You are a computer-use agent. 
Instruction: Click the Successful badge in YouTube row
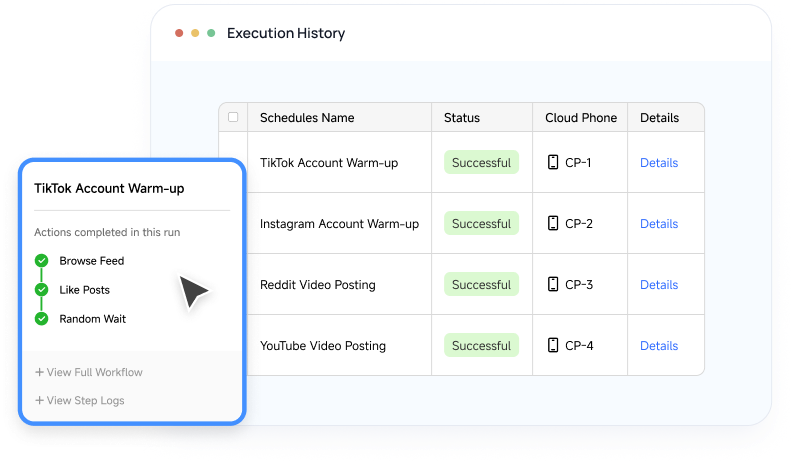tap(481, 346)
